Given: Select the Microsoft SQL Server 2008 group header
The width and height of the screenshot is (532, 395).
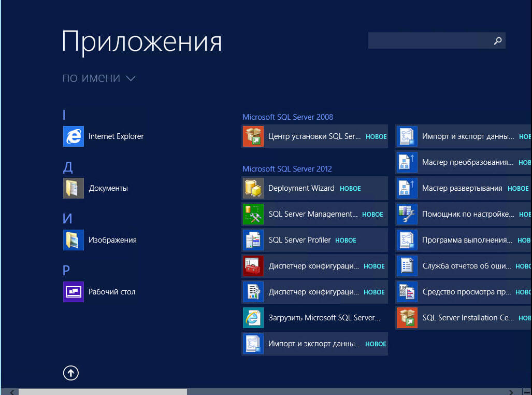Looking at the screenshot, I should 287,117.
